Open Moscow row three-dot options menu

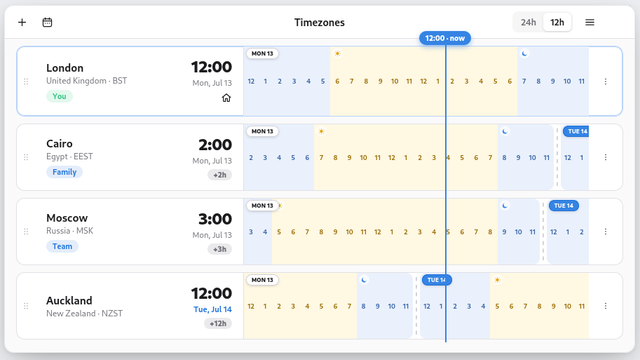(606, 231)
